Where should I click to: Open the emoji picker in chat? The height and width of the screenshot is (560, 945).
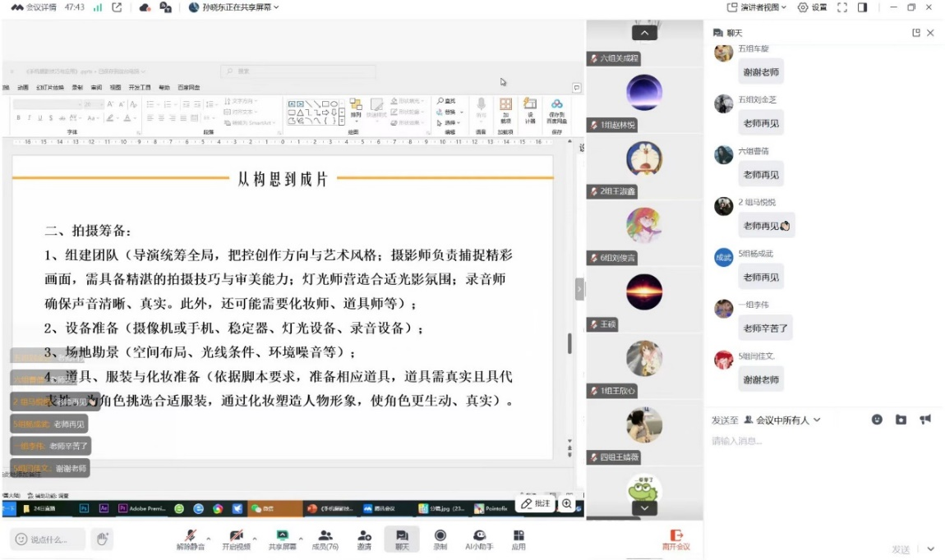[877, 420]
